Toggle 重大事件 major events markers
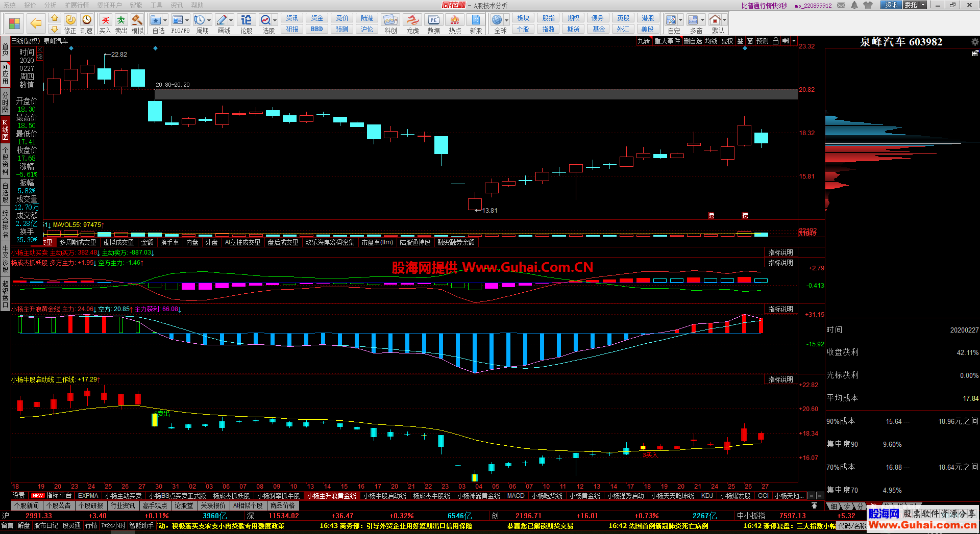 click(667, 41)
